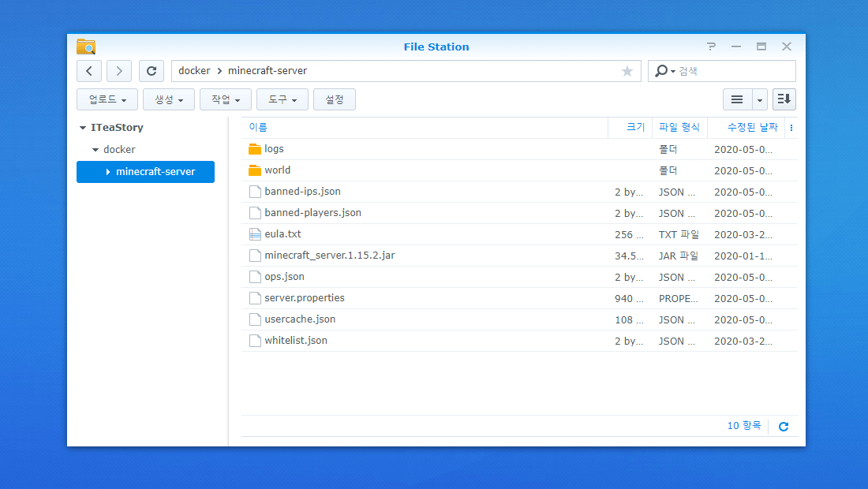Screen dimensions: 868x489
Task: Select the ops.json file name
Action: pyautogui.click(x=285, y=277)
